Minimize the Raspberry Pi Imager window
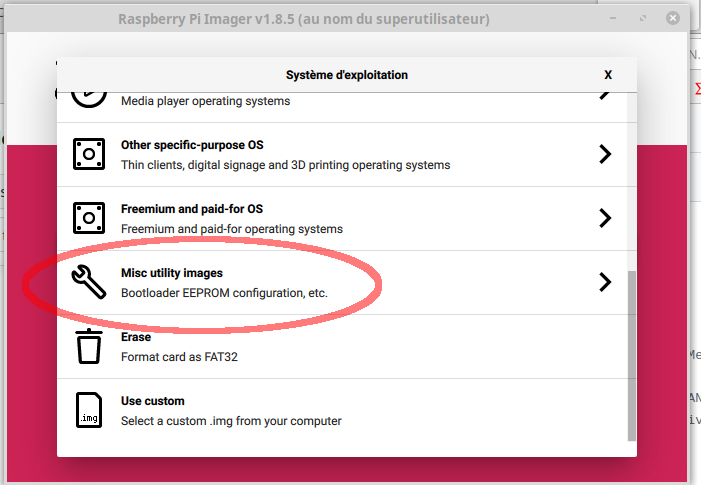The height and width of the screenshot is (485, 701). pos(613,18)
